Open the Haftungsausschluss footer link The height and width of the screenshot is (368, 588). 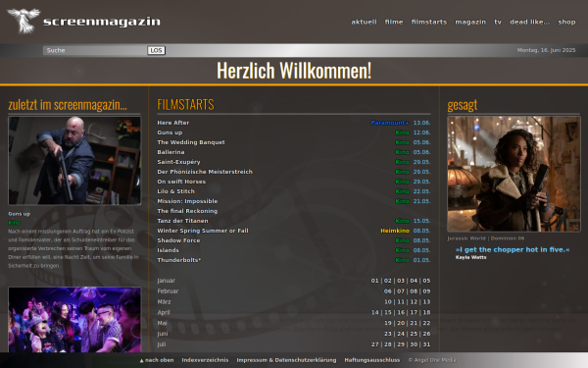click(x=372, y=360)
